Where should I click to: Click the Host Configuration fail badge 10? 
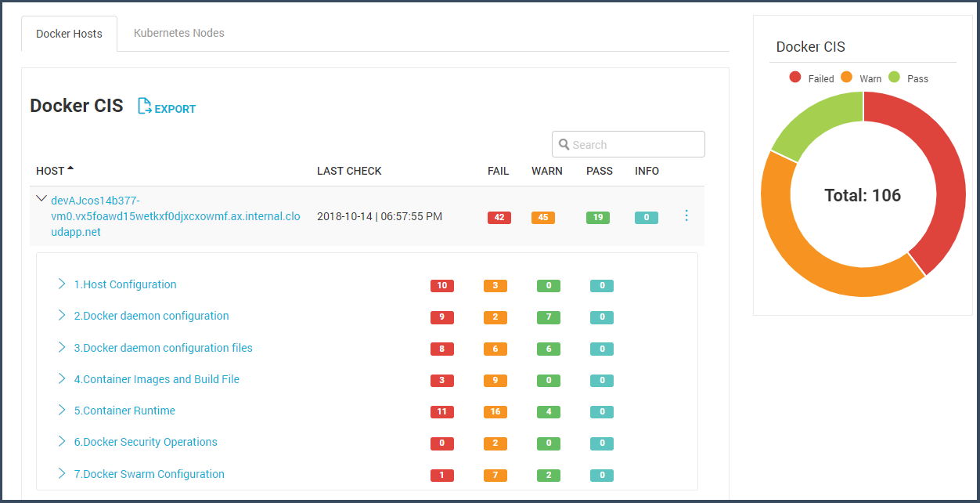pos(442,286)
